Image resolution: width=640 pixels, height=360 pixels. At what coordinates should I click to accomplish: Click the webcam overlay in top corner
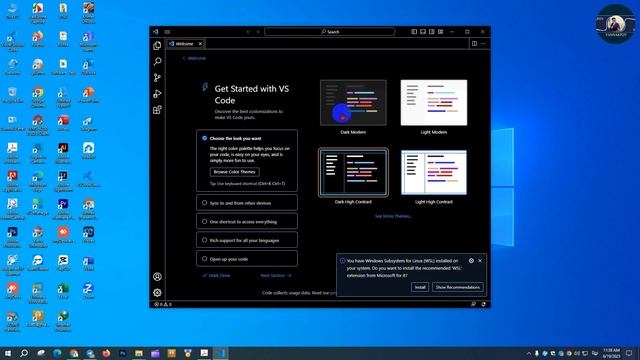(615, 24)
